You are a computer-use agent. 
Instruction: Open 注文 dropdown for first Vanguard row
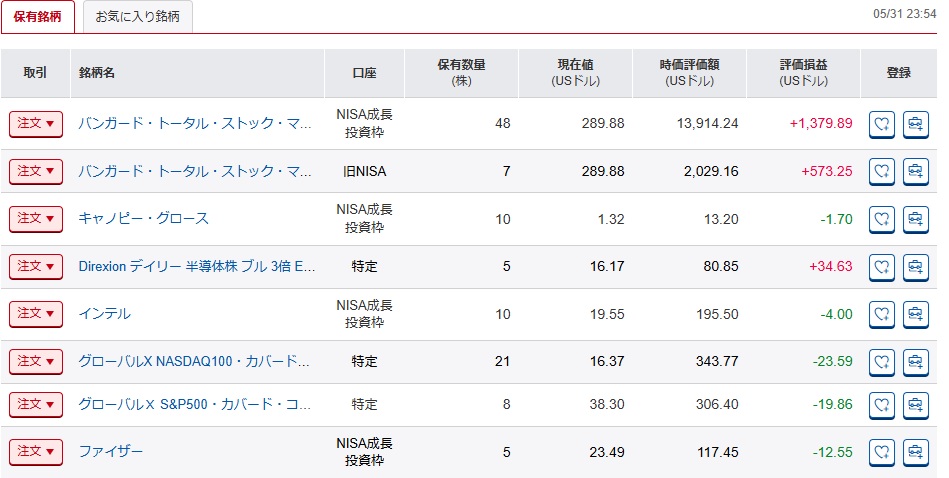(x=36, y=124)
